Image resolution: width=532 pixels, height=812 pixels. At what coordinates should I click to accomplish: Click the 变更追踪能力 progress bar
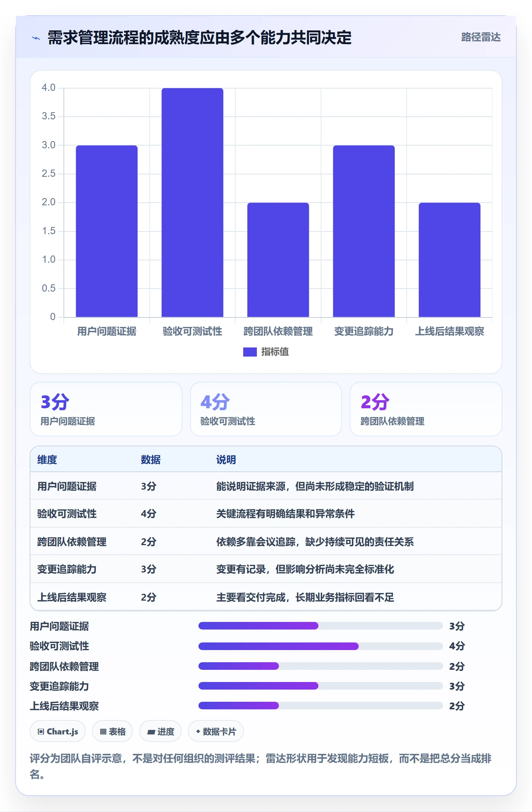coord(320,686)
